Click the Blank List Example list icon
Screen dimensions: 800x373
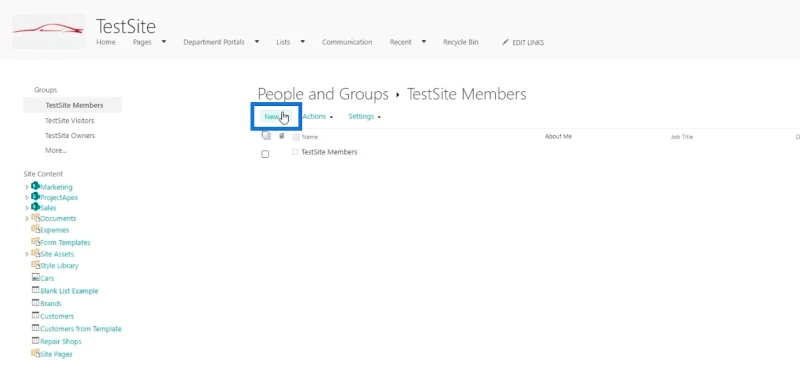(x=36, y=290)
